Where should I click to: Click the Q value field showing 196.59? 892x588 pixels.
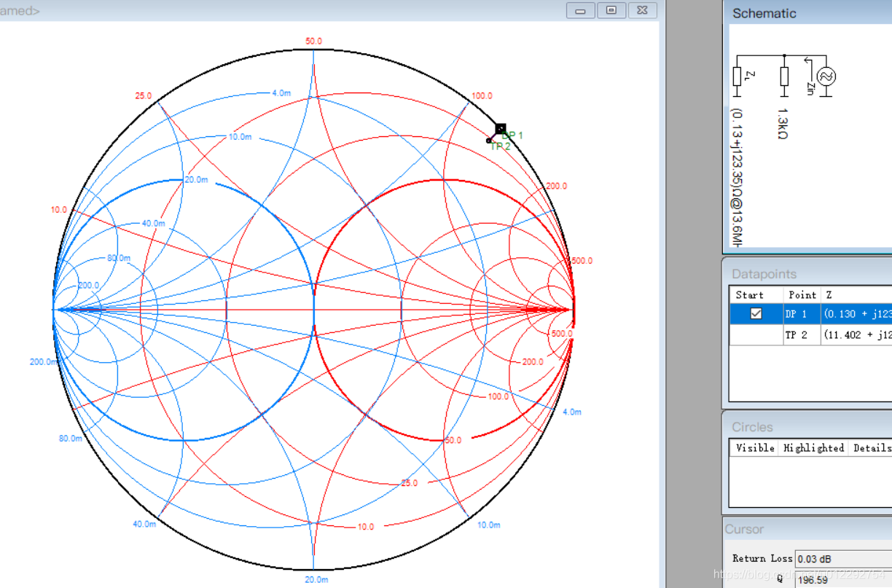(843, 580)
